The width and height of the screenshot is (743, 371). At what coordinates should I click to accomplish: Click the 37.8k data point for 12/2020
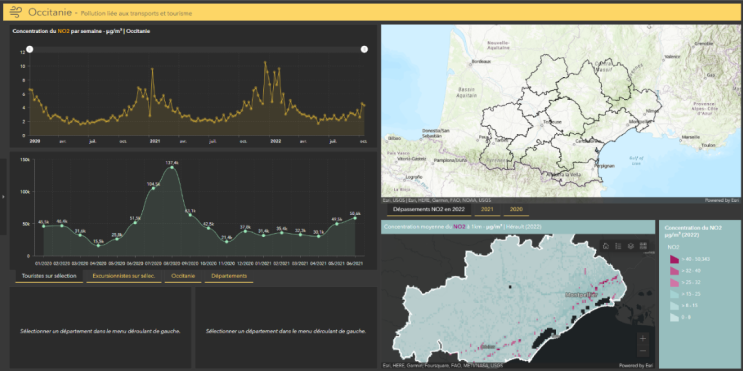(245, 231)
